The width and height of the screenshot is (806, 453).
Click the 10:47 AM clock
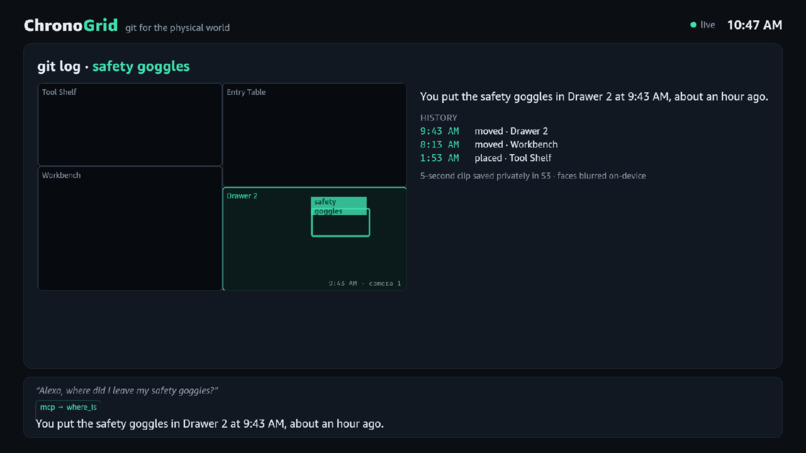(754, 25)
